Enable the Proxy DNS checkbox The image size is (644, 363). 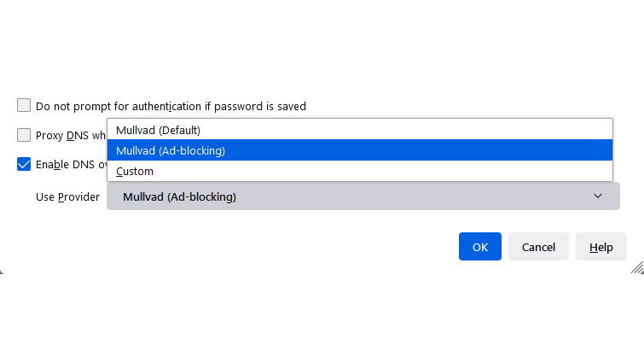(x=24, y=135)
